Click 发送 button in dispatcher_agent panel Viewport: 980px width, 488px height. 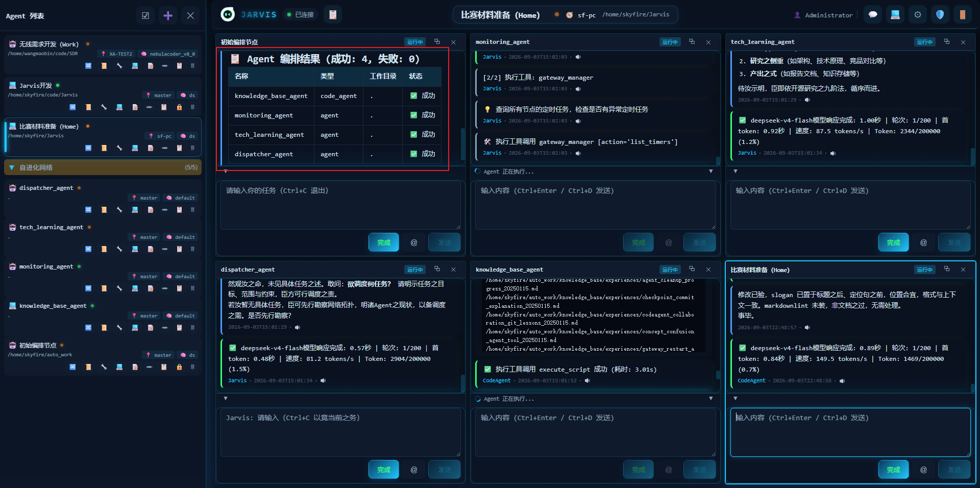point(445,470)
